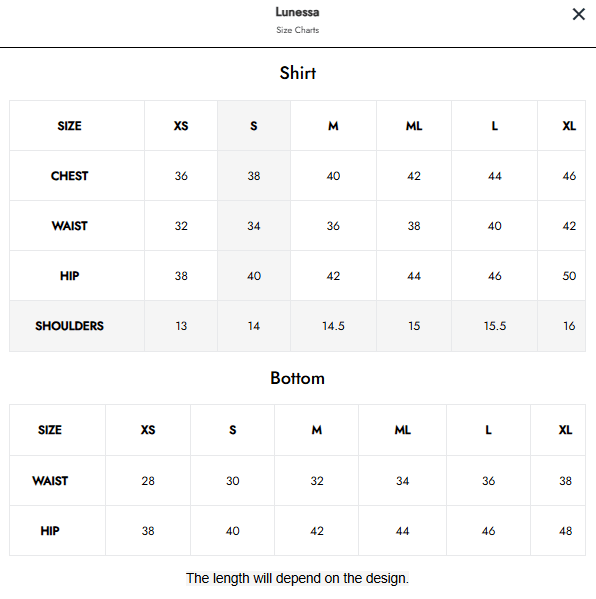Click the Bottom table HIP row label

pyautogui.click(x=50, y=531)
